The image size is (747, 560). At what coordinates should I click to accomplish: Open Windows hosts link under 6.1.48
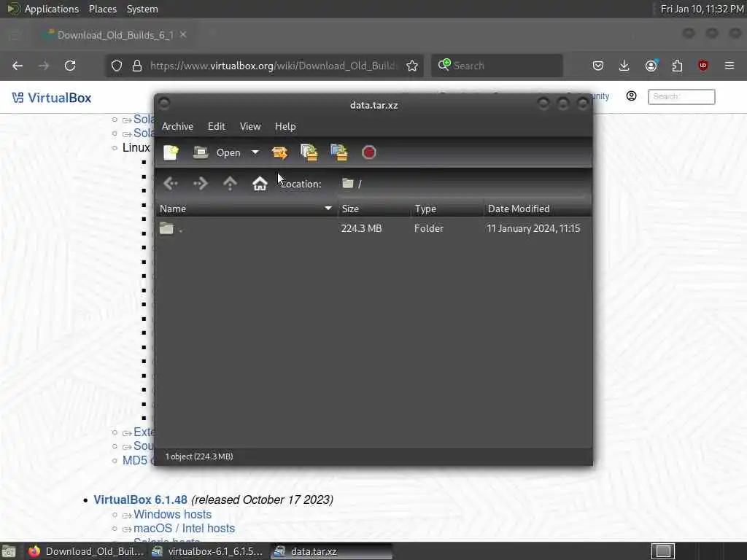[172, 515]
